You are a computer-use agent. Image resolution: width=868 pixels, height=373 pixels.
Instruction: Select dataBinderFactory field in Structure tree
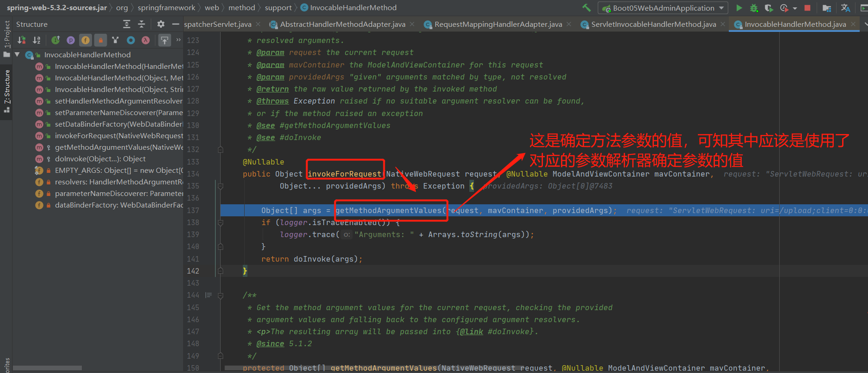pos(110,205)
